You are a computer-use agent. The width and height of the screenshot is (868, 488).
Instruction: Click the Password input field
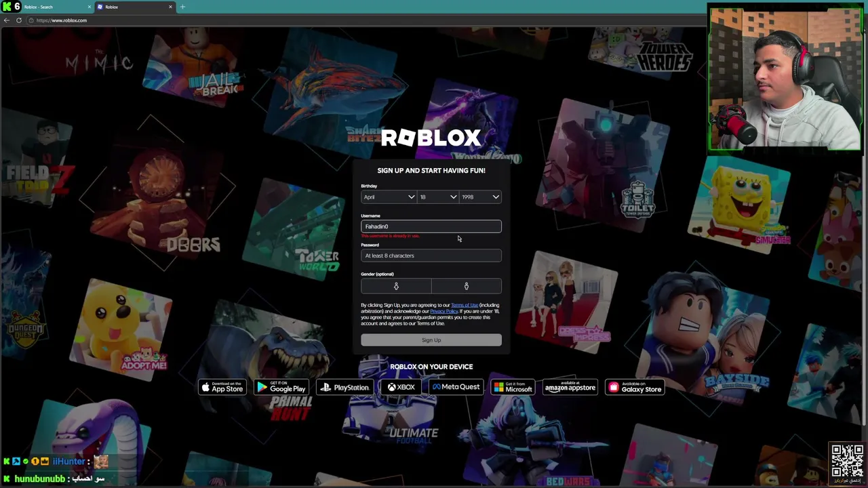pyautogui.click(x=431, y=256)
